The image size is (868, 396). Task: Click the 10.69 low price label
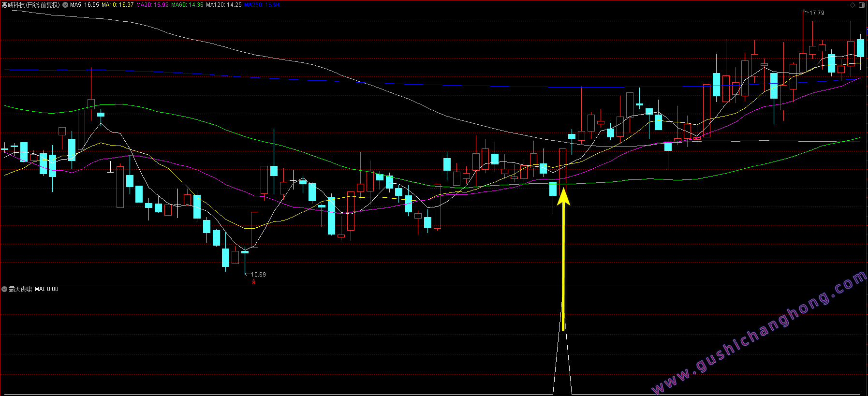pos(258,275)
